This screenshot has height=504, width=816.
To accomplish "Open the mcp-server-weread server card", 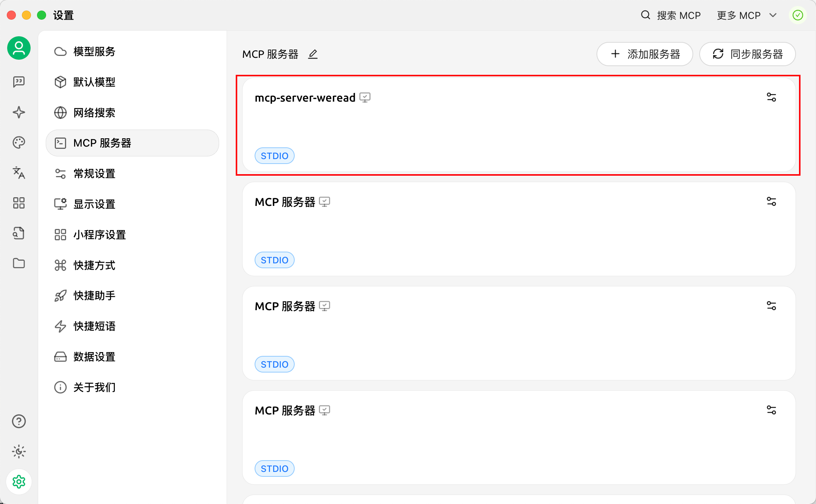I will tap(491, 125).
